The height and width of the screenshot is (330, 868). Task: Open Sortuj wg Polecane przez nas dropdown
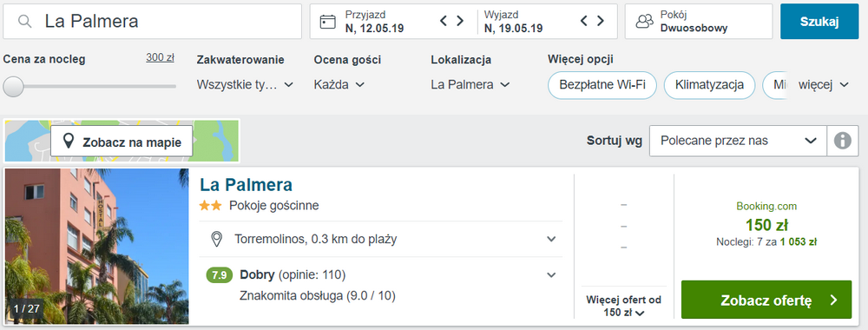click(738, 141)
